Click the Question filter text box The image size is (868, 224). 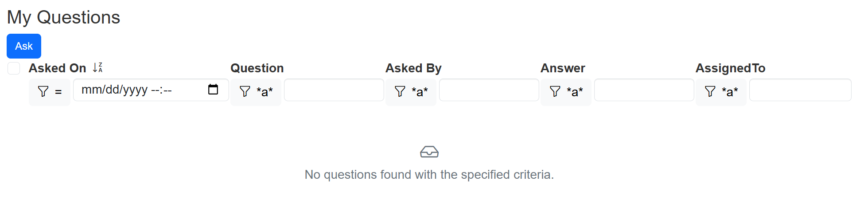tap(334, 90)
